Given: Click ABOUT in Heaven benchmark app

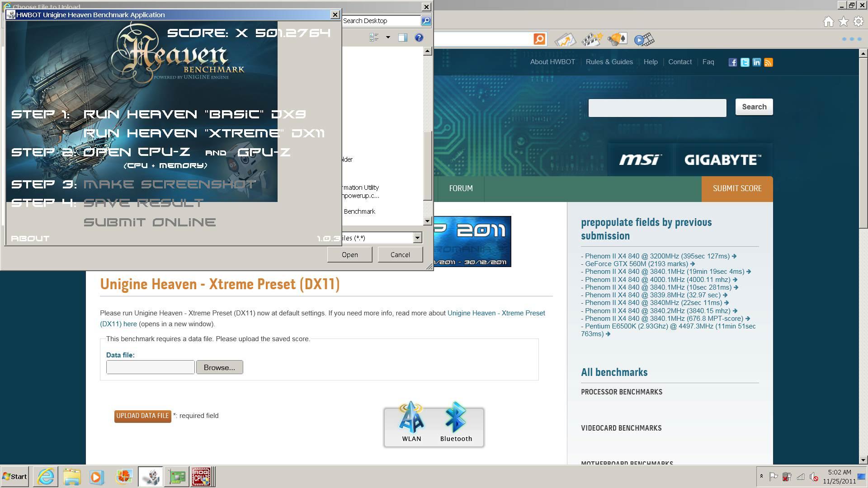Looking at the screenshot, I should tap(30, 239).
